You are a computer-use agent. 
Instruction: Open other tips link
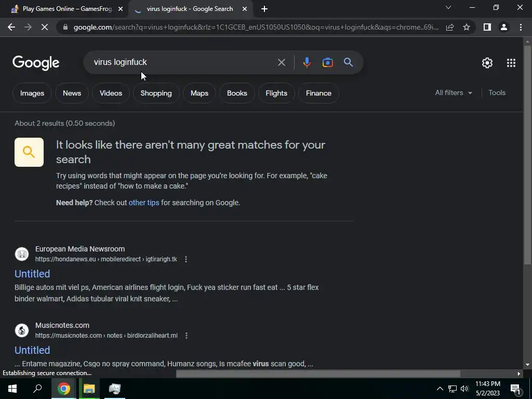144,203
